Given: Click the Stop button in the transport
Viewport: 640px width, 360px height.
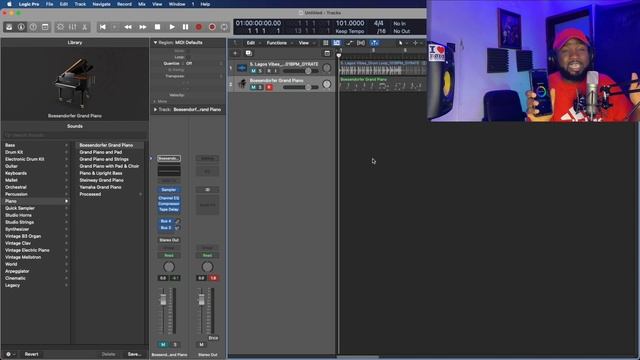Looking at the screenshot, I should tap(157, 27).
